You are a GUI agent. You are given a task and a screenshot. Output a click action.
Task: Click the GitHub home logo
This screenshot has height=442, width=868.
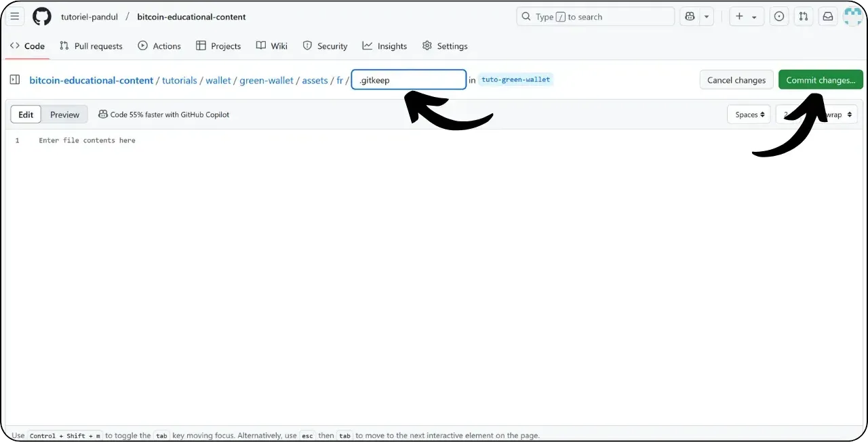tap(41, 16)
